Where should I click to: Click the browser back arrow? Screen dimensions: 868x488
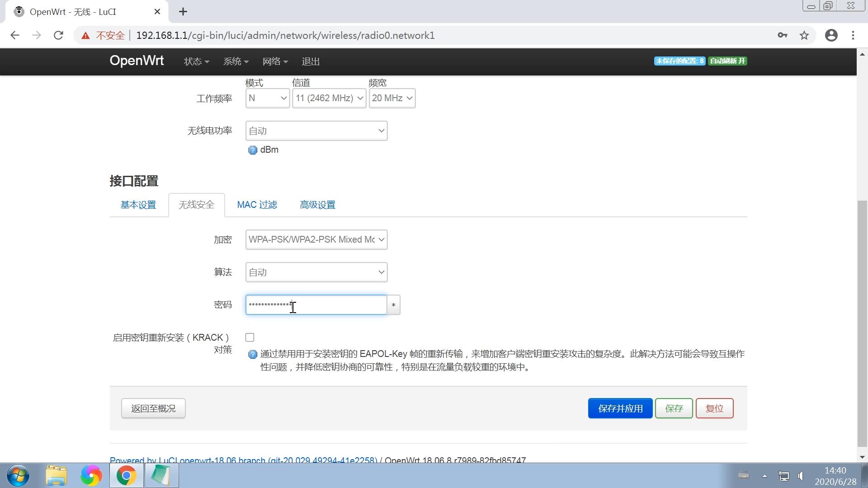(15, 35)
